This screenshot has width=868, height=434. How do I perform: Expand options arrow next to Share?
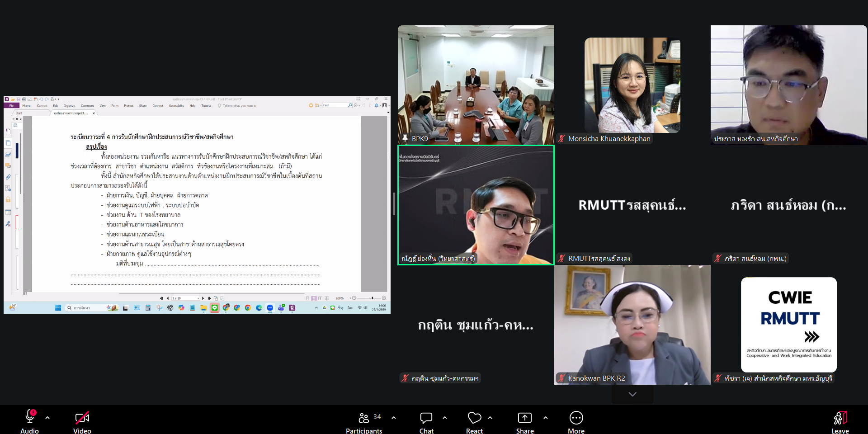pos(546,418)
